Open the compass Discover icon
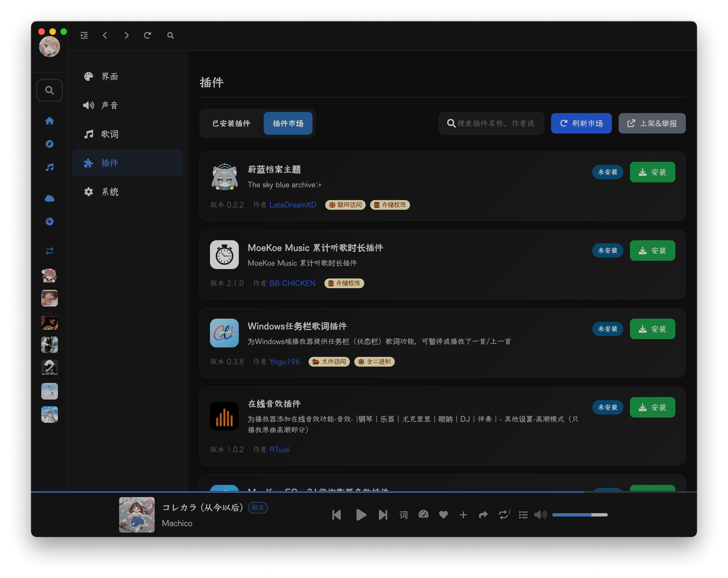The width and height of the screenshot is (728, 578). (50, 144)
